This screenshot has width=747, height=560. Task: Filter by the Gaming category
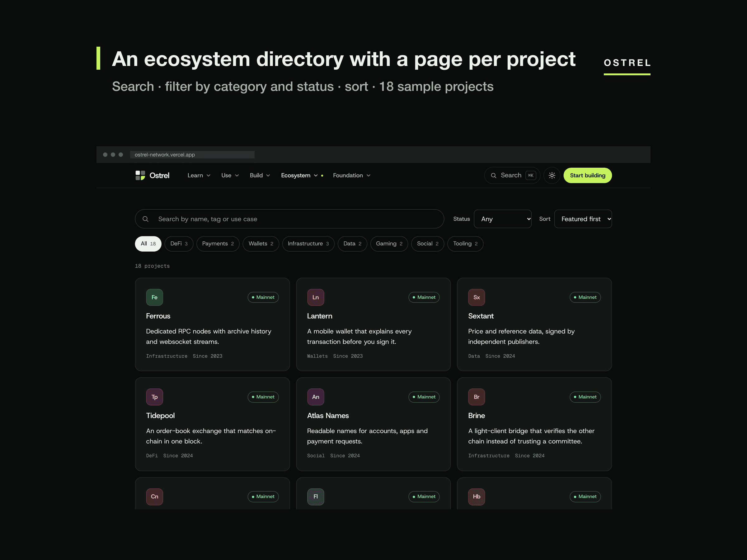[389, 243]
